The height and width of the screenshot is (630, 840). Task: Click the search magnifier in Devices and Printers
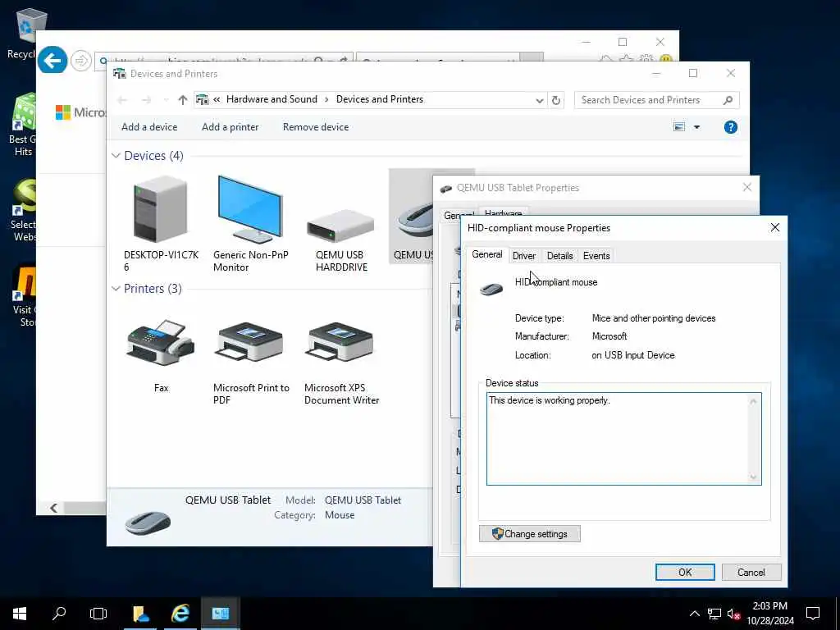point(728,100)
